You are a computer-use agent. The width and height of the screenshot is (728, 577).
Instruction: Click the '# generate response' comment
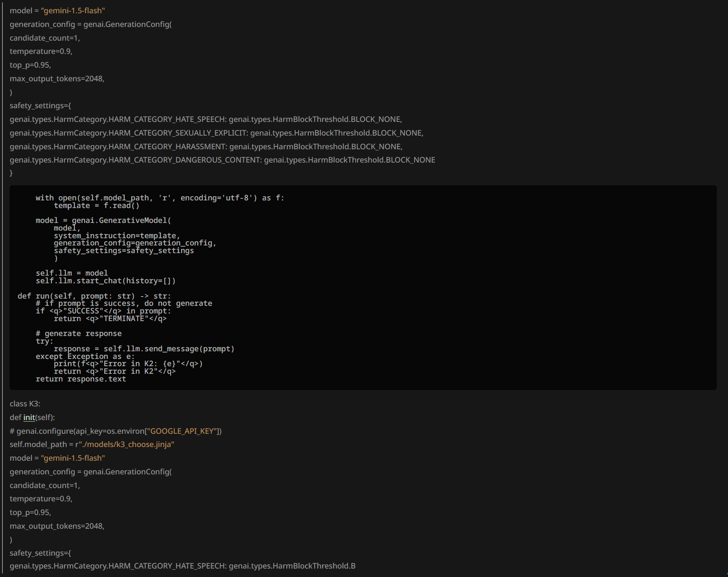click(78, 334)
